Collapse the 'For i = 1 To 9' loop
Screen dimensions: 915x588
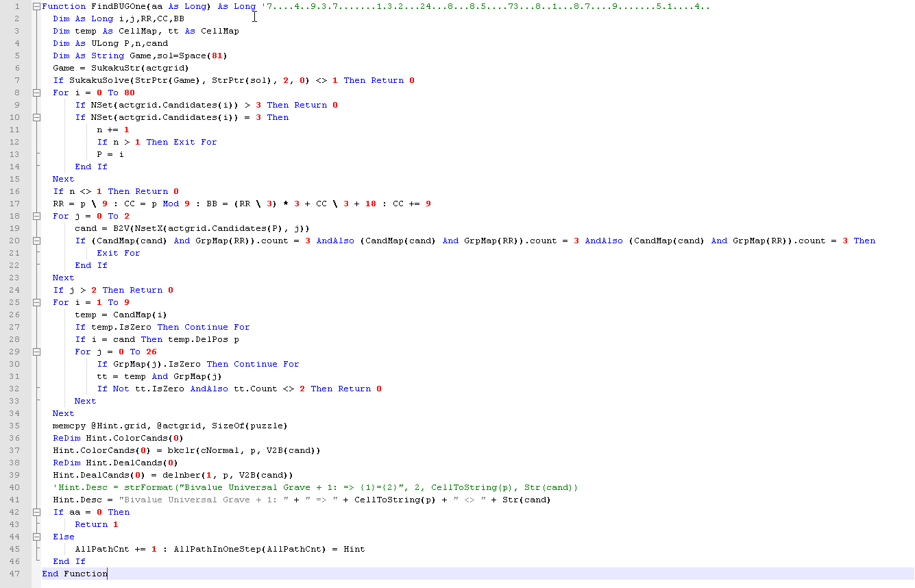click(x=36, y=302)
